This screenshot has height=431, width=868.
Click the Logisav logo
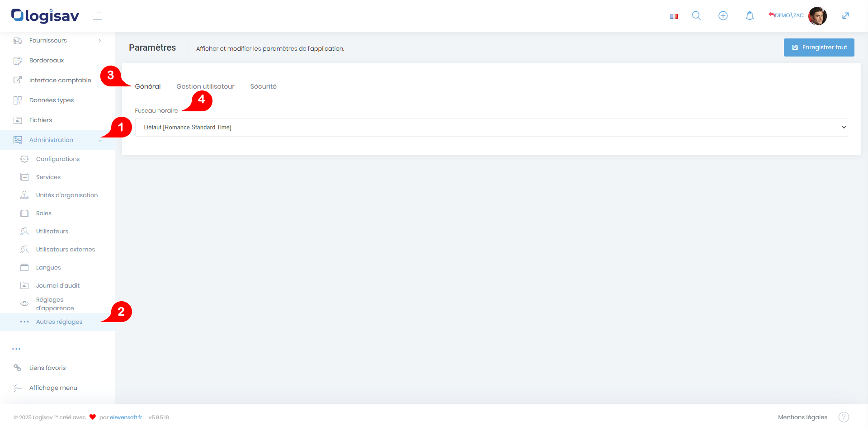[45, 16]
